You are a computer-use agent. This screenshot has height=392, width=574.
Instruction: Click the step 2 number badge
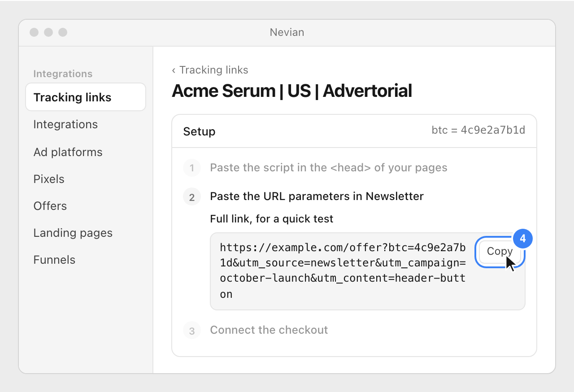coord(192,197)
